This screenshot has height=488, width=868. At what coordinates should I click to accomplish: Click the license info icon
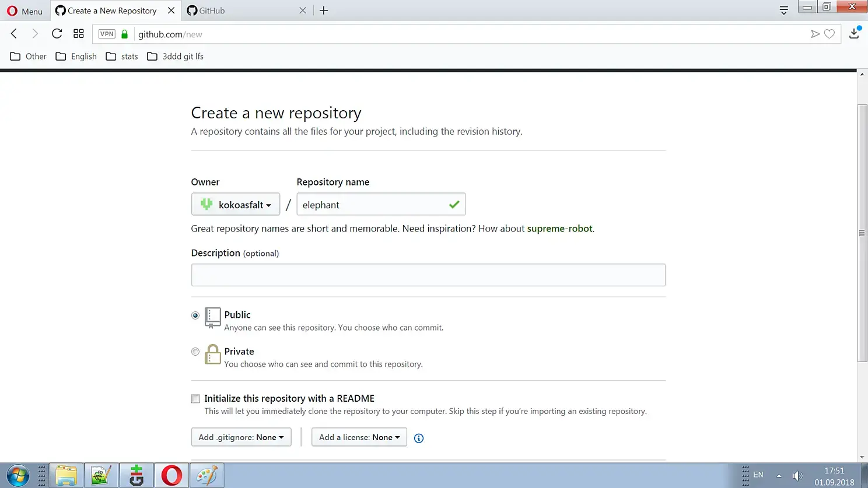pos(419,438)
